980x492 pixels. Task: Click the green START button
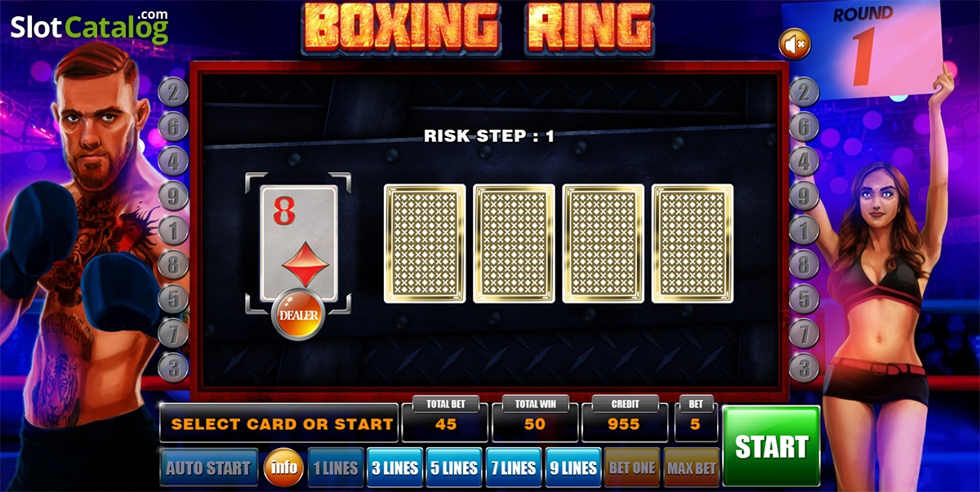(771, 446)
